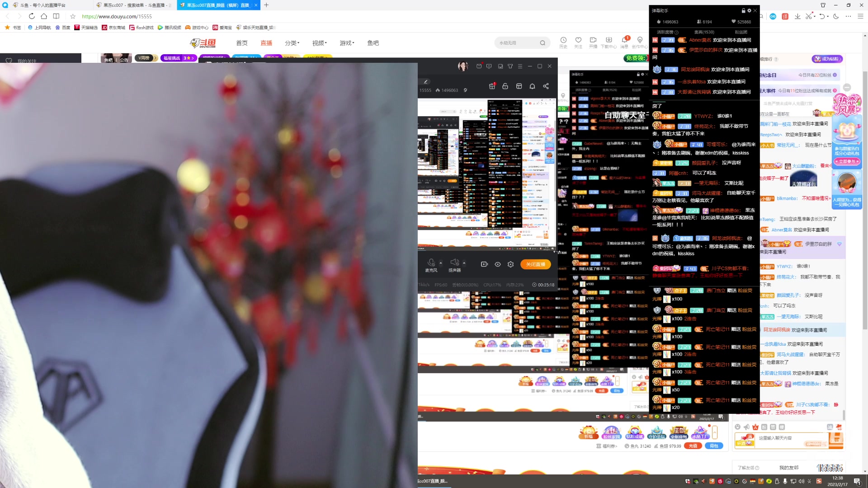Open the 创作中心 lightbulb icon
This screenshot has width=868, height=488.
pyautogui.click(x=640, y=42)
